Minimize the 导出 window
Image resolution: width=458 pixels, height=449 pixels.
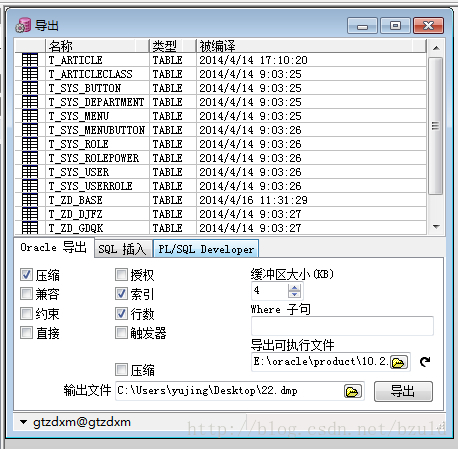[x=362, y=26]
